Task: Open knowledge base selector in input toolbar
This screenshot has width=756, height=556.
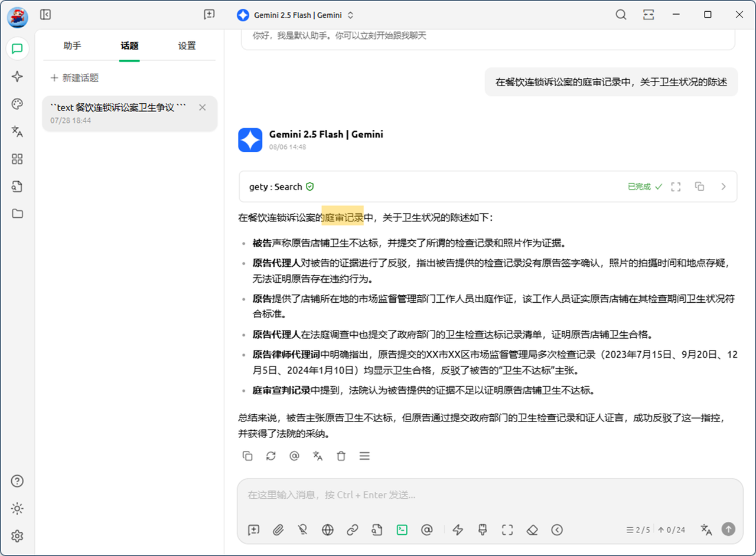Action: 377,530
